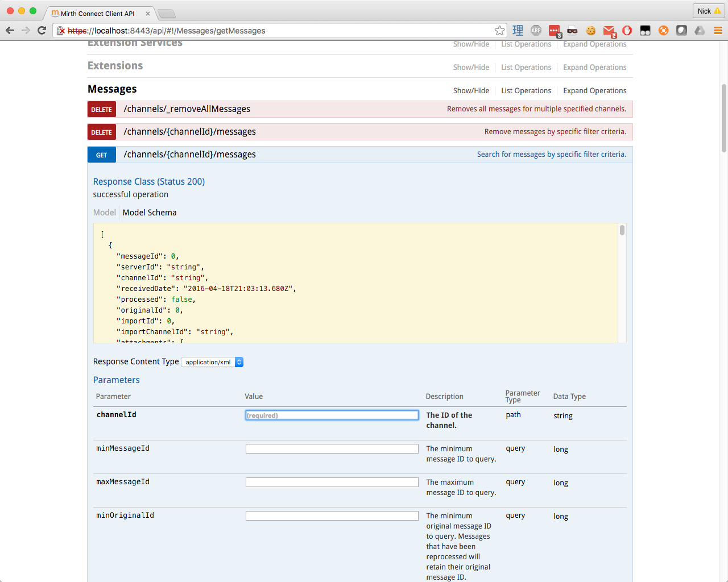Close the Mirth Connect Client API tab
Image resolution: width=728 pixels, height=582 pixels.
tap(148, 13)
